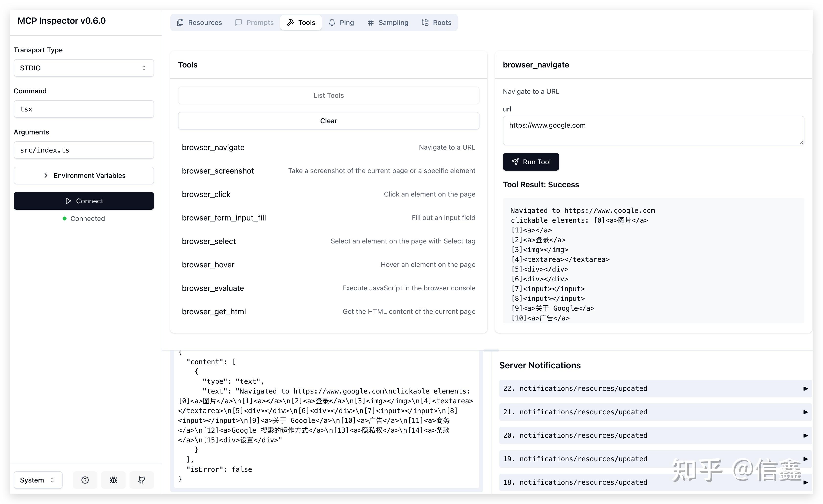This screenshot has height=504, width=823.
Task: Switch to the Tools tab
Action: point(301,22)
